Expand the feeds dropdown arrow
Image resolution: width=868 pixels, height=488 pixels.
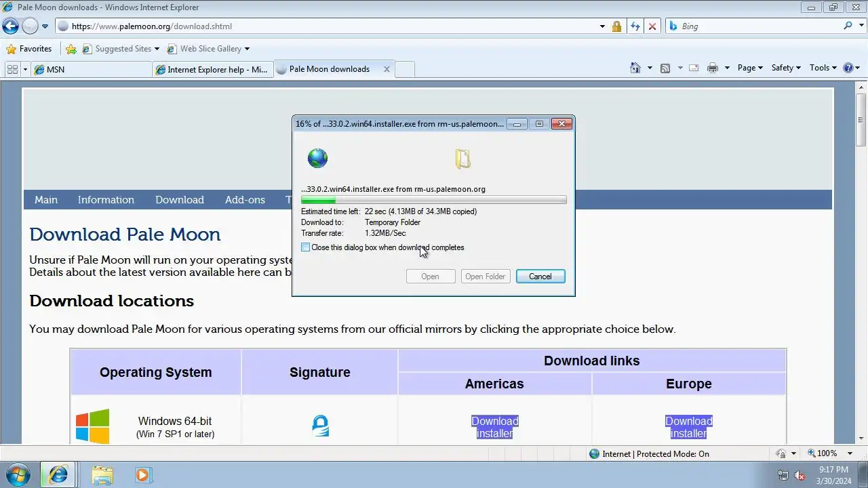[x=680, y=68]
